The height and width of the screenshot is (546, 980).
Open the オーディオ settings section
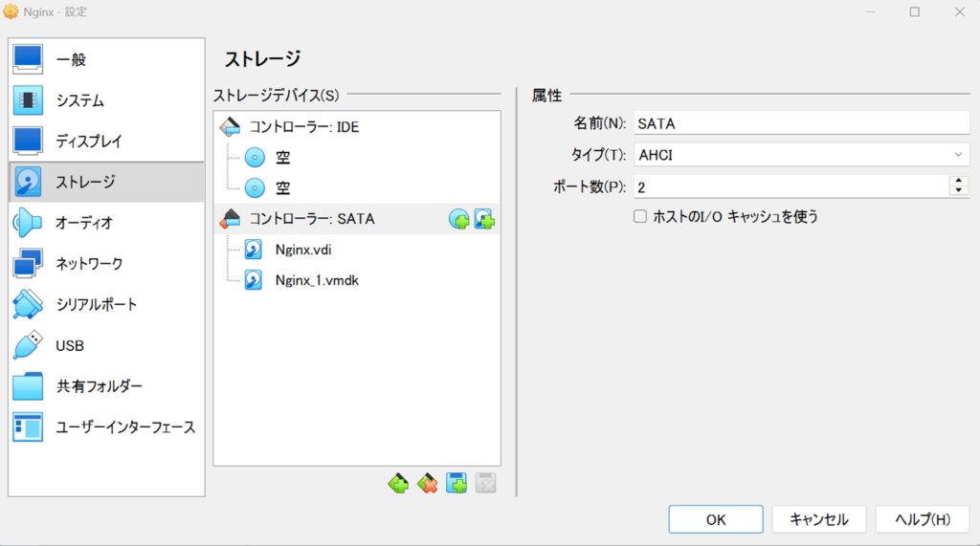[84, 223]
